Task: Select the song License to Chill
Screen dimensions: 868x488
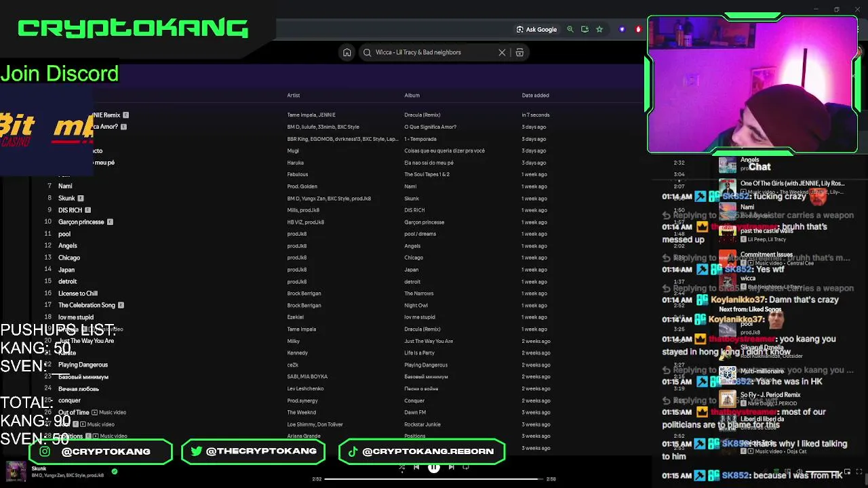Action: [77, 293]
